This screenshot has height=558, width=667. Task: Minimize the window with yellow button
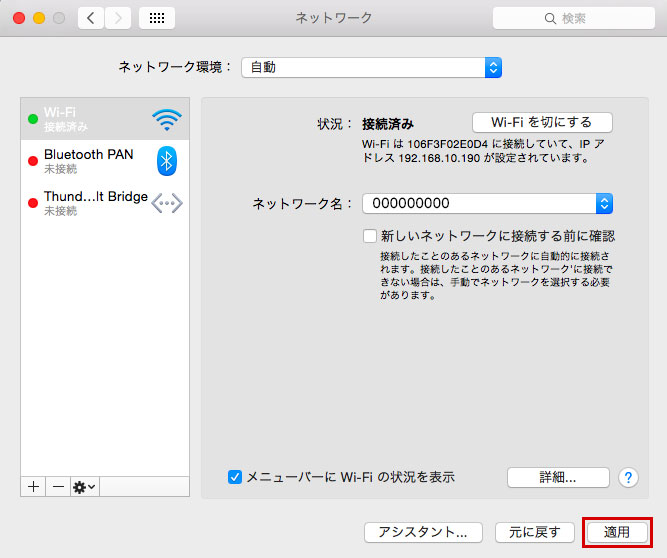coord(39,18)
